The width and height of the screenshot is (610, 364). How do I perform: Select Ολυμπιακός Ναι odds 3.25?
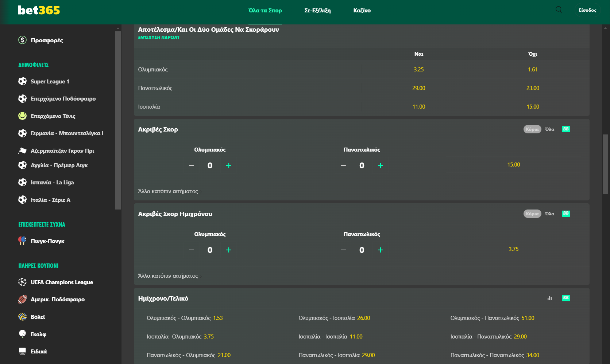click(x=419, y=70)
